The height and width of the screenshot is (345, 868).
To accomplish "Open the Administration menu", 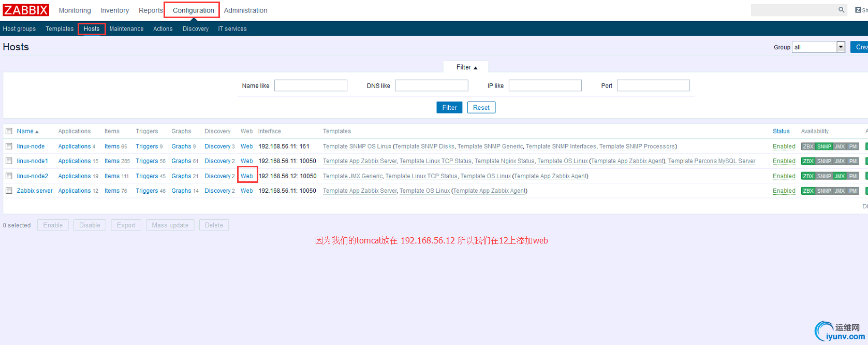I will (x=245, y=10).
